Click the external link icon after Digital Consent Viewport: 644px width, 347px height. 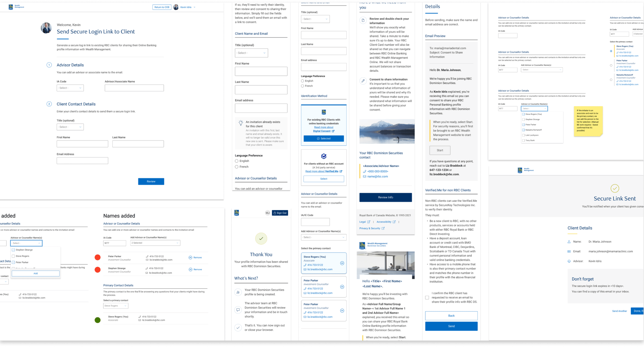[x=333, y=131]
